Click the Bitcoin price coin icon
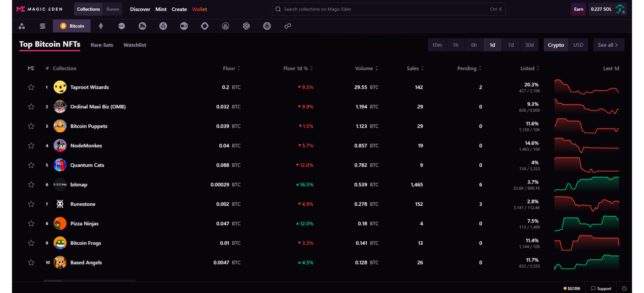This screenshot has height=293, width=644. click(565, 288)
